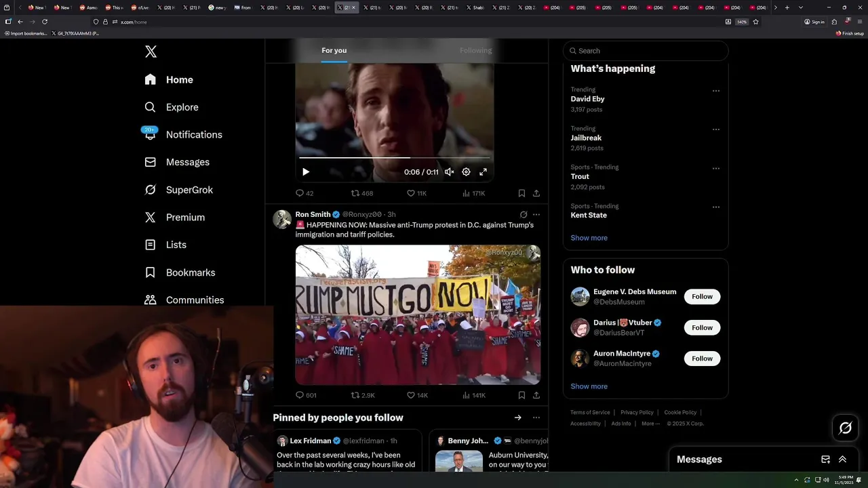Click Grok icon on Ron Smith's post
Screen dimensions: 868x488
tap(523, 214)
